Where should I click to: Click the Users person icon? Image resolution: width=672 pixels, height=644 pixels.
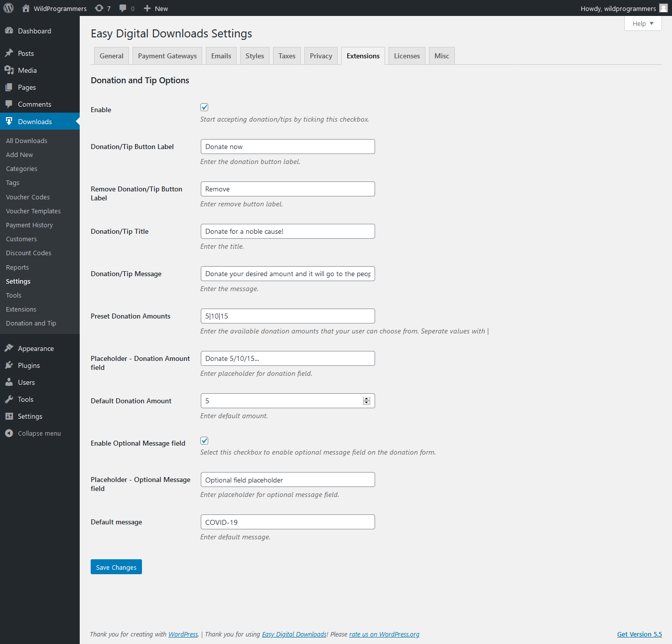[9, 382]
